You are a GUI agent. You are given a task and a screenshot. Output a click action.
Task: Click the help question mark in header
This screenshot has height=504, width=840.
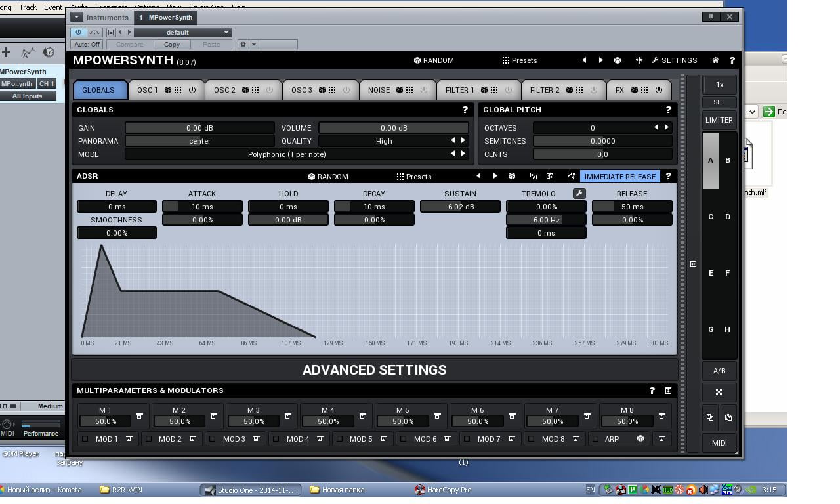point(732,60)
